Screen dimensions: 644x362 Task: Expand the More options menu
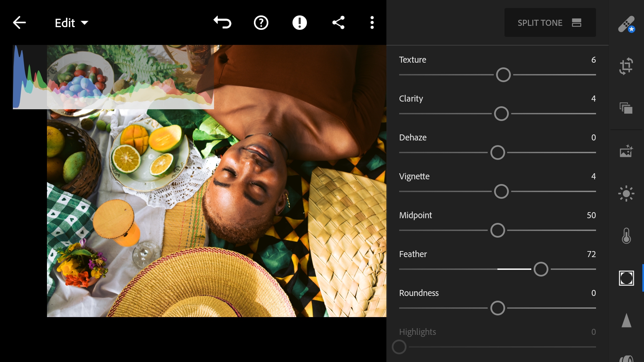coord(372,22)
